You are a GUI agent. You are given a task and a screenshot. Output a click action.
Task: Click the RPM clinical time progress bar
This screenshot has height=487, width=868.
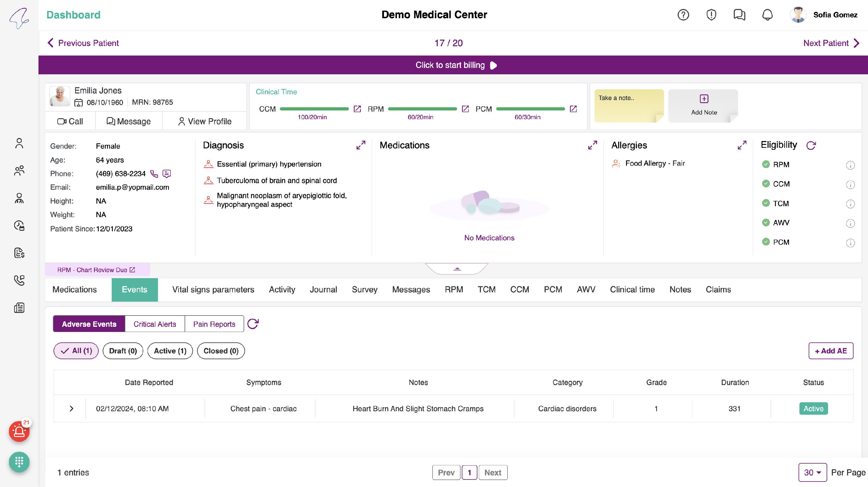pyautogui.click(x=422, y=109)
